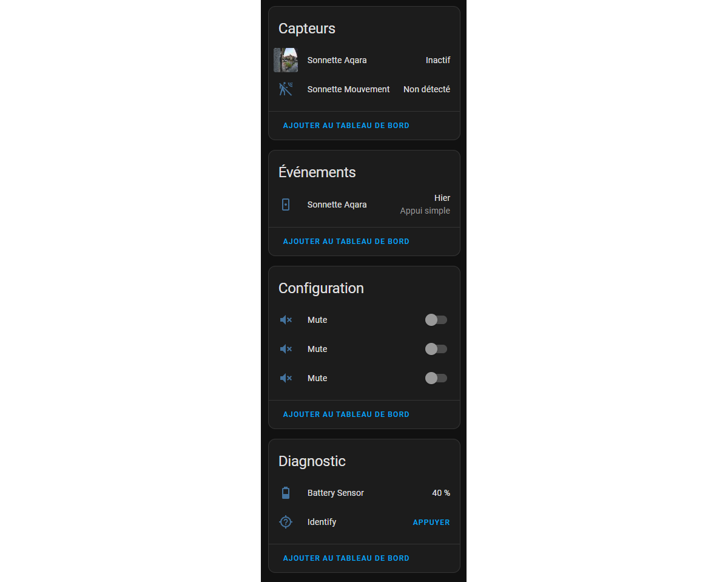
Task: Click the bottom Mute label
Action: (317, 378)
